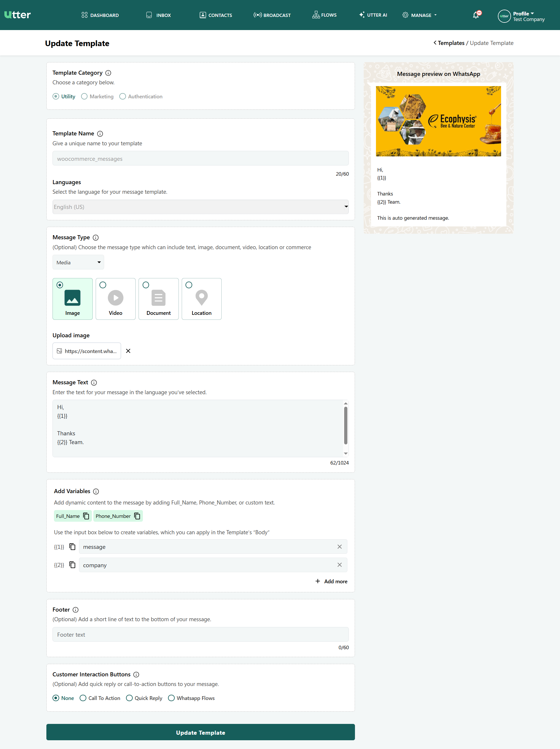Choose Document media type
Image resolution: width=560 pixels, height=749 pixels.
coord(158,299)
